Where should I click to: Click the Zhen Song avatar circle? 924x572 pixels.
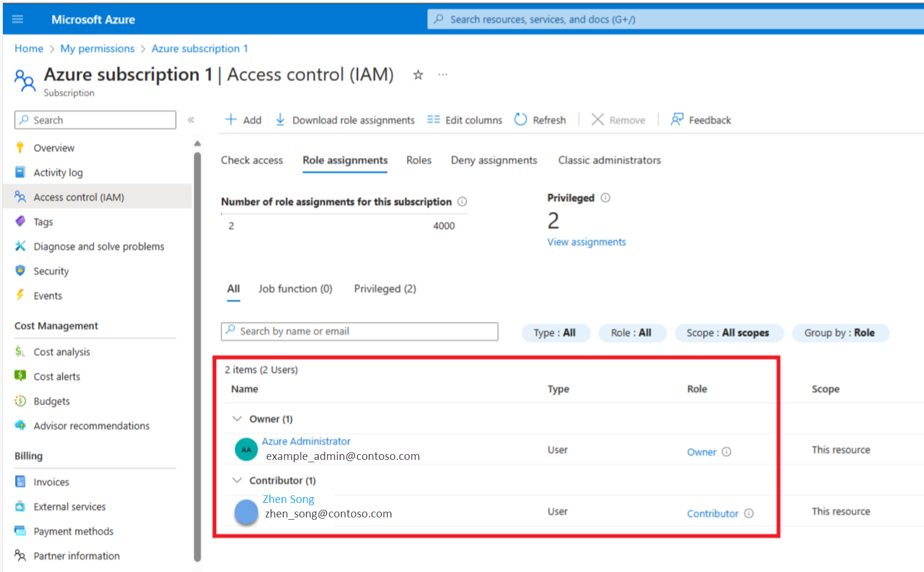click(x=246, y=512)
